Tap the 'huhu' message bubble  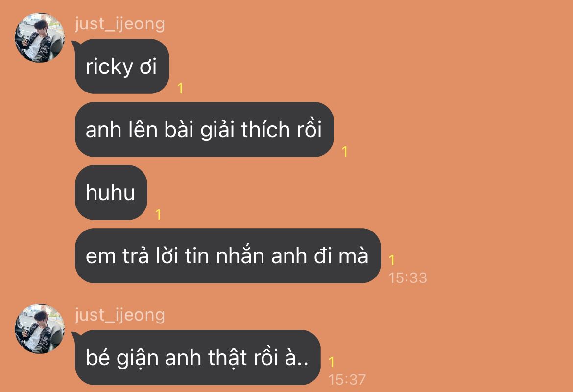point(111,192)
